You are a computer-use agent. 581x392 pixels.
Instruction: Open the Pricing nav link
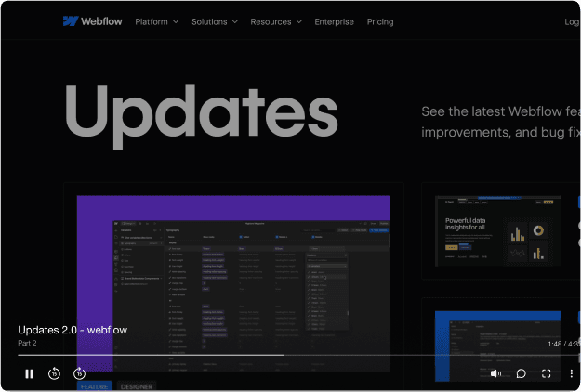(x=380, y=22)
